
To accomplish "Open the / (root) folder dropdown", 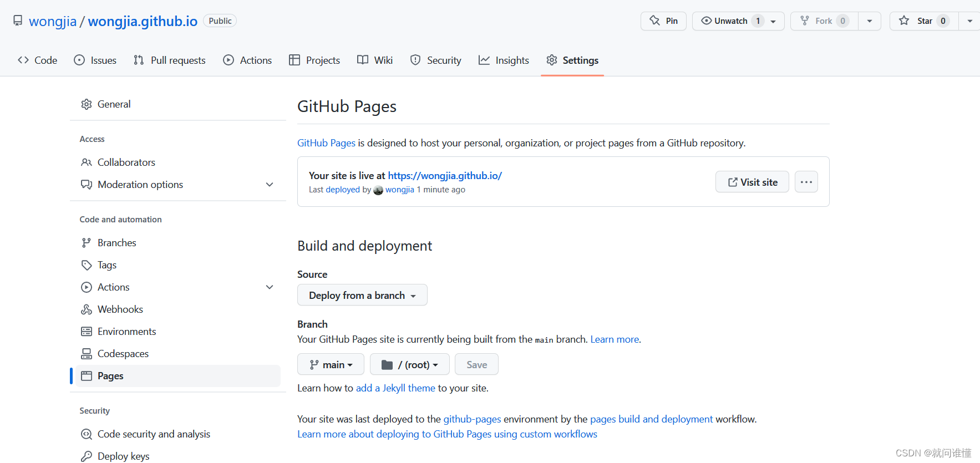I will (410, 364).
